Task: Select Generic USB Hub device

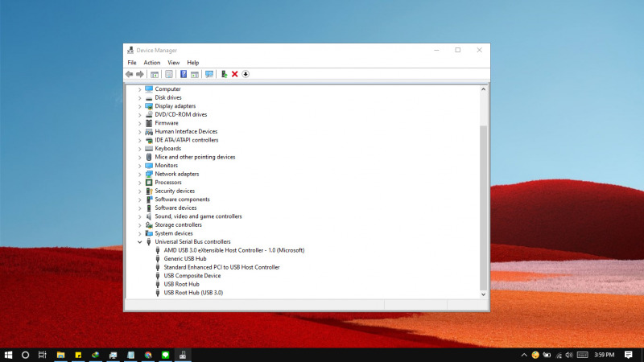Action: pos(185,258)
